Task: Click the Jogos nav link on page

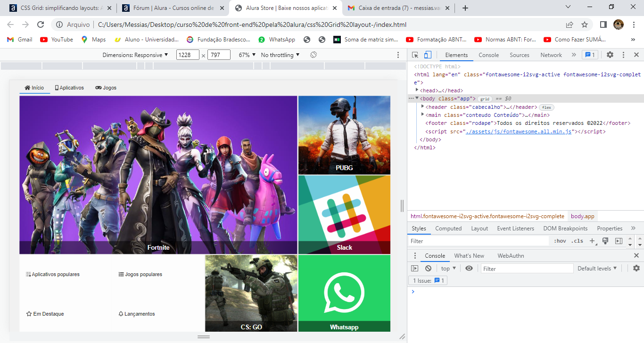Action: coord(106,88)
